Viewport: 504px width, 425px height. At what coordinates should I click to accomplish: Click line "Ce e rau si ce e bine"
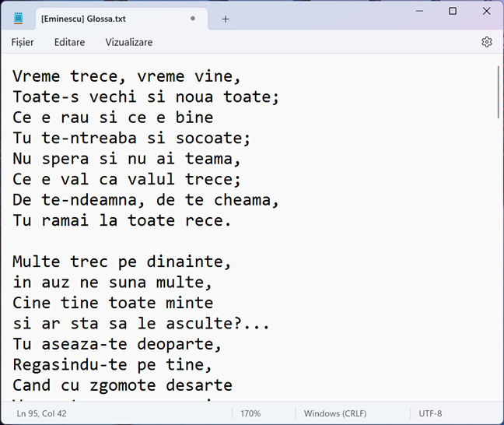[x=113, y=118]
